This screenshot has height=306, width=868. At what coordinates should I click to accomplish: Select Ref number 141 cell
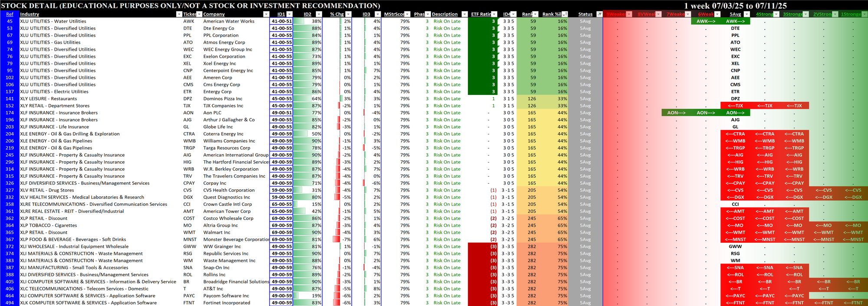coord(10,99)
